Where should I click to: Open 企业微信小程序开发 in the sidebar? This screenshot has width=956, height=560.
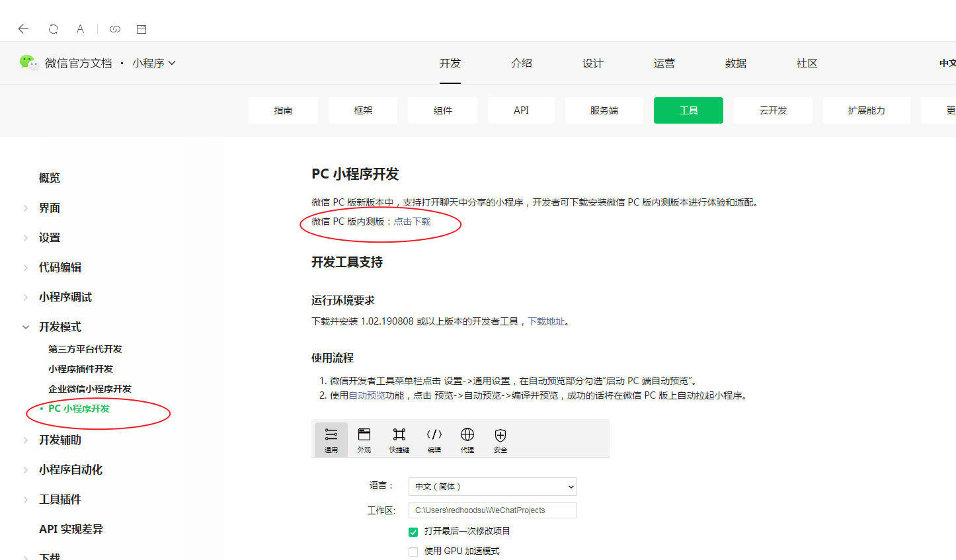[x=90, y=389]
